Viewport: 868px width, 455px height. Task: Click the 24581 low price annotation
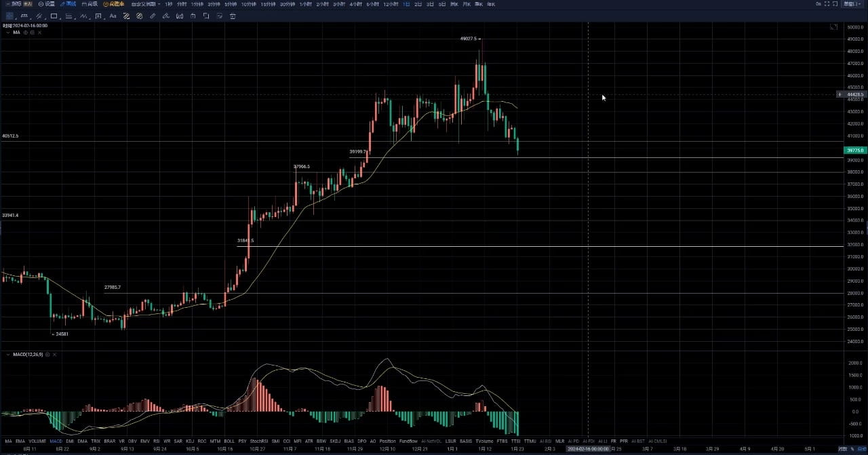(62, 334)
